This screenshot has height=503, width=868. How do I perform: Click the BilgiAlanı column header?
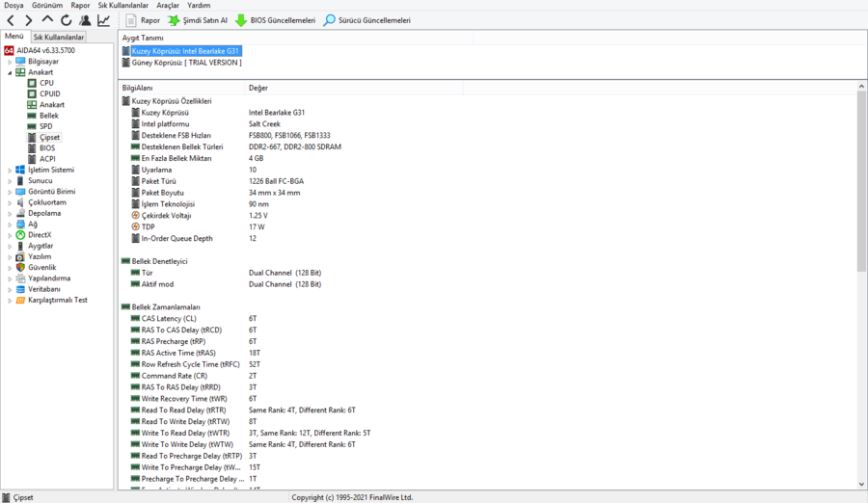[181, 88]
